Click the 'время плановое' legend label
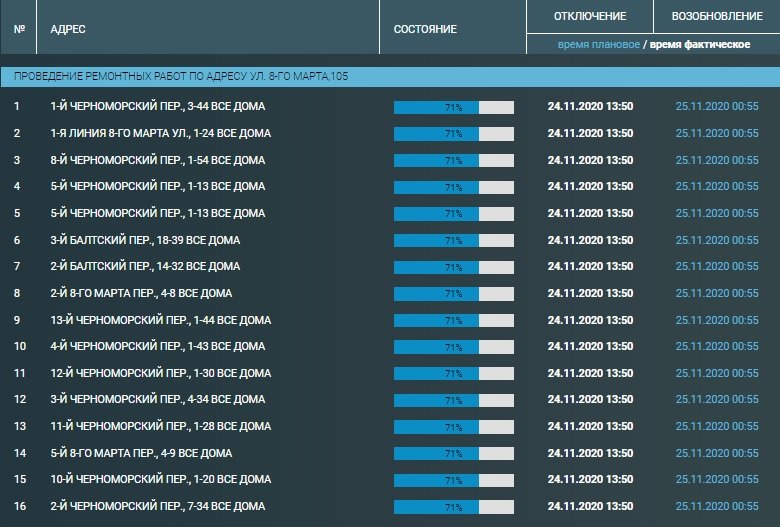The height and width of the screenshot is (527, 780). point(598,44)
